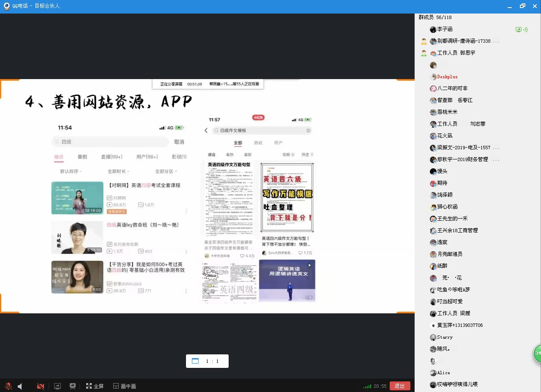This screenshot has height=392, width=541.
Task: Click the 群成员 56/118 header
Action: pos(435,17)
